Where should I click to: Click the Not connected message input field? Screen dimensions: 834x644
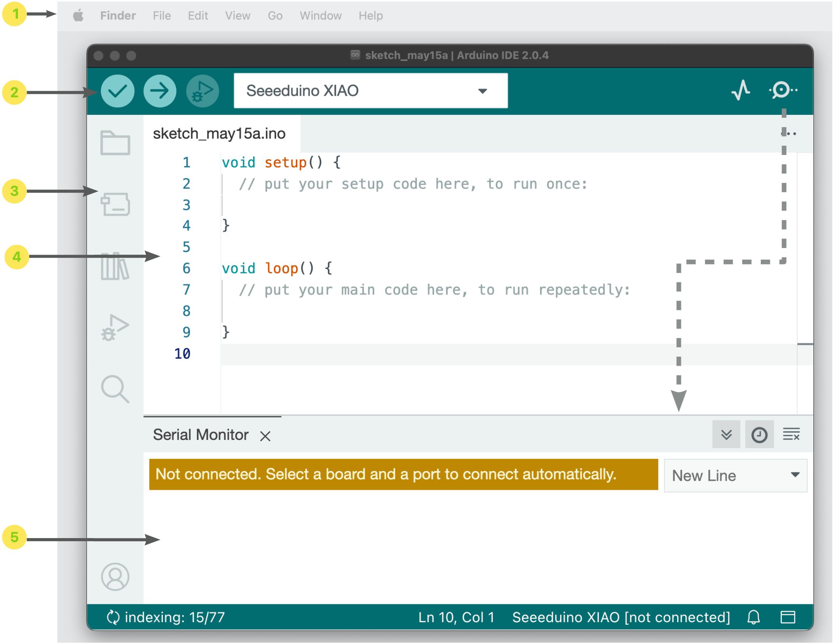click(x=403, y=474)
